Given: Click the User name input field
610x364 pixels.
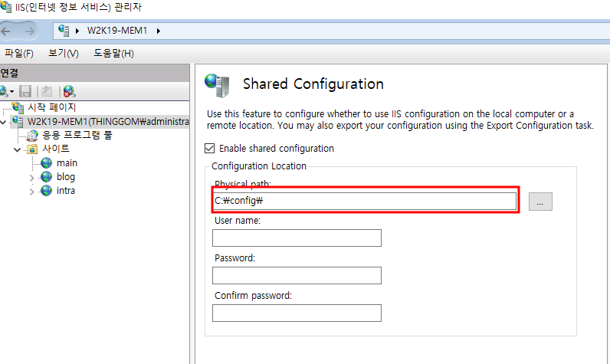Looking at the screenshot, I should pos(297,238).
